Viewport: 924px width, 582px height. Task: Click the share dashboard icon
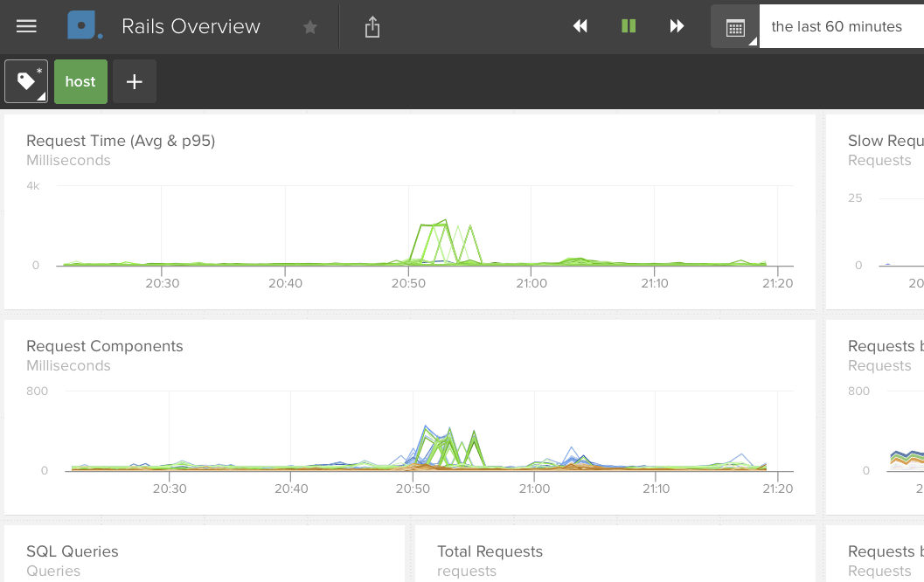(x=372, y=27)
